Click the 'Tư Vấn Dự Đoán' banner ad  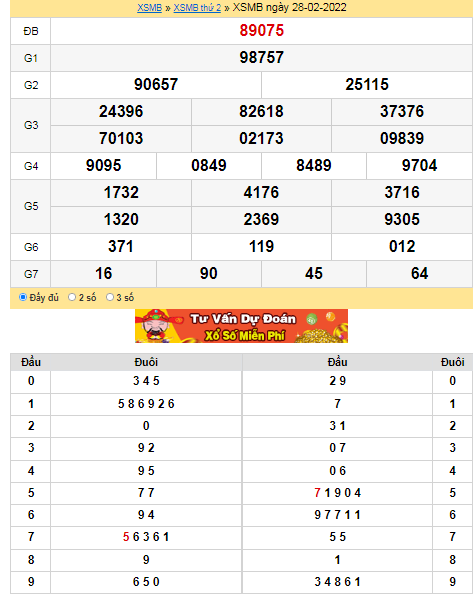click(x=241, y=326)
